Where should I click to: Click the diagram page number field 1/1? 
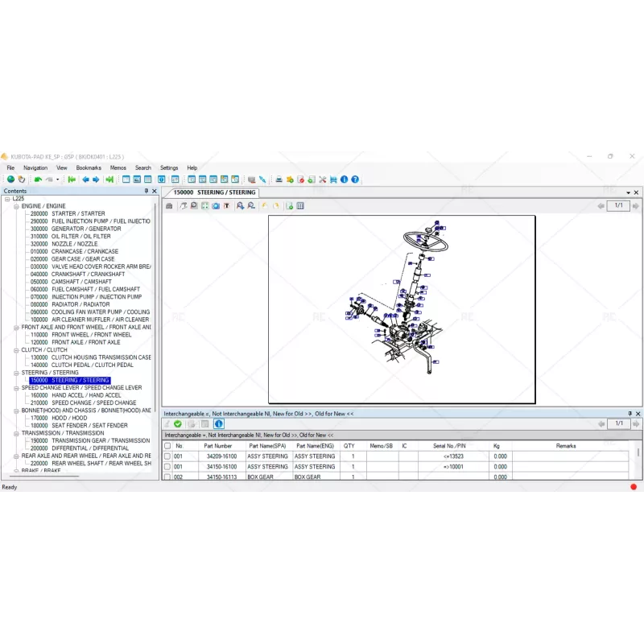click(618, 206)
